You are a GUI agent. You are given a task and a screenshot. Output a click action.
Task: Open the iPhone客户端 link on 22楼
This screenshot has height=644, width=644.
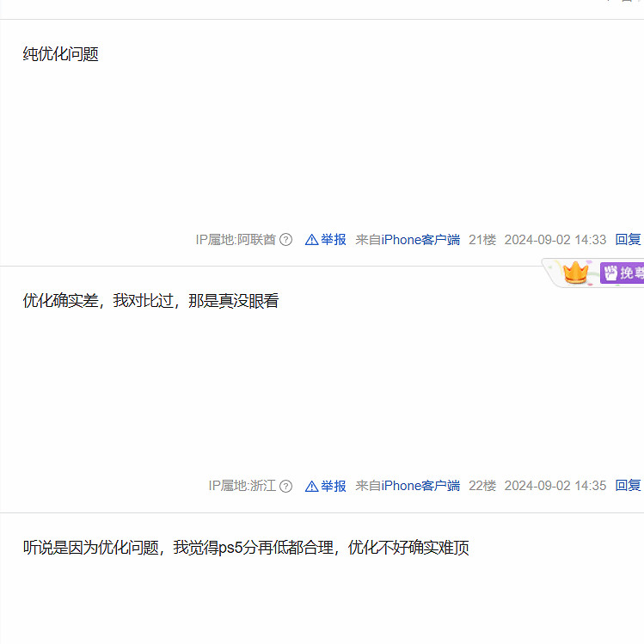(420, 486)
